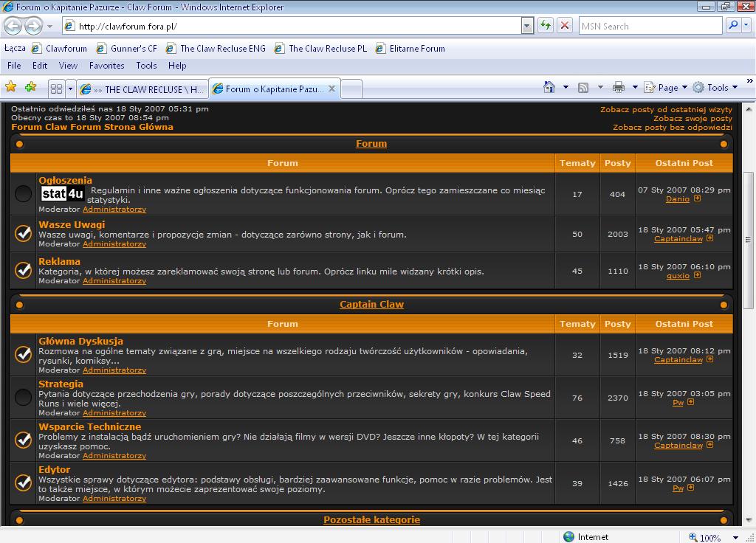Switch to THE CLAW RECLUSE tab

142,89
